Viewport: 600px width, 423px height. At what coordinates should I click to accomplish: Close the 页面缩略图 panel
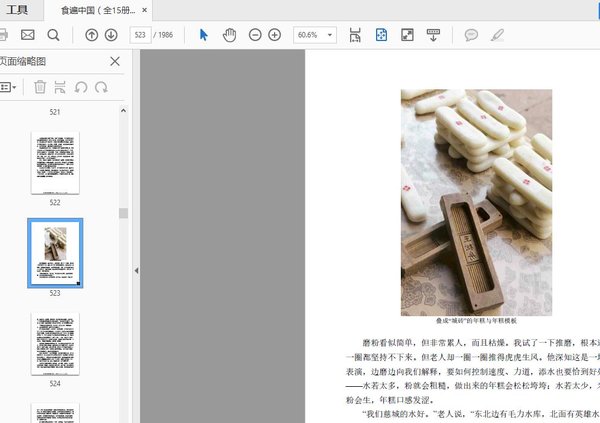click(x=115, y=61)
